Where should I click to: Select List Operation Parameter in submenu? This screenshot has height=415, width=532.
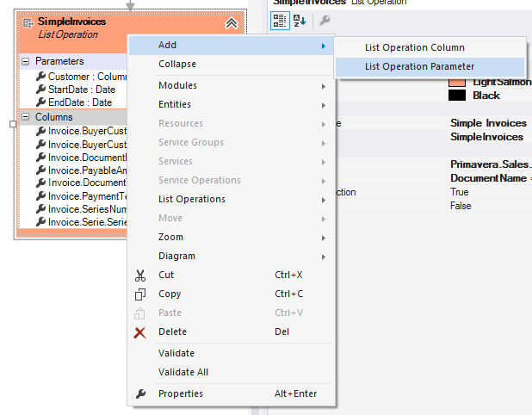click(430, 66)
